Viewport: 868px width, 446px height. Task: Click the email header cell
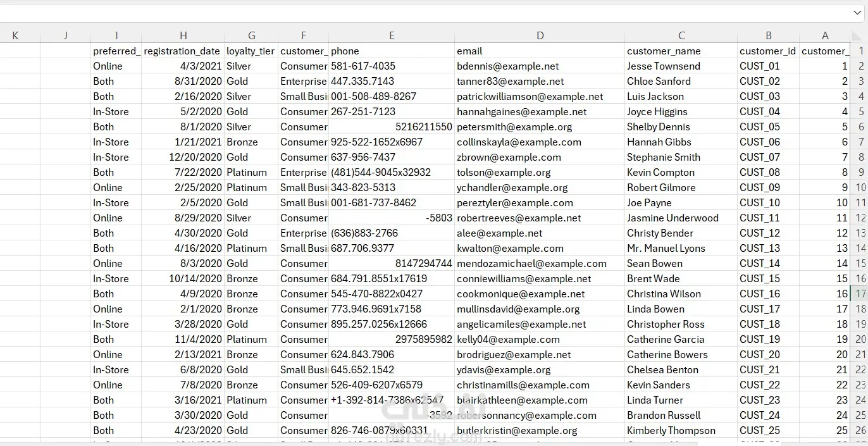[x=540, y=51]
